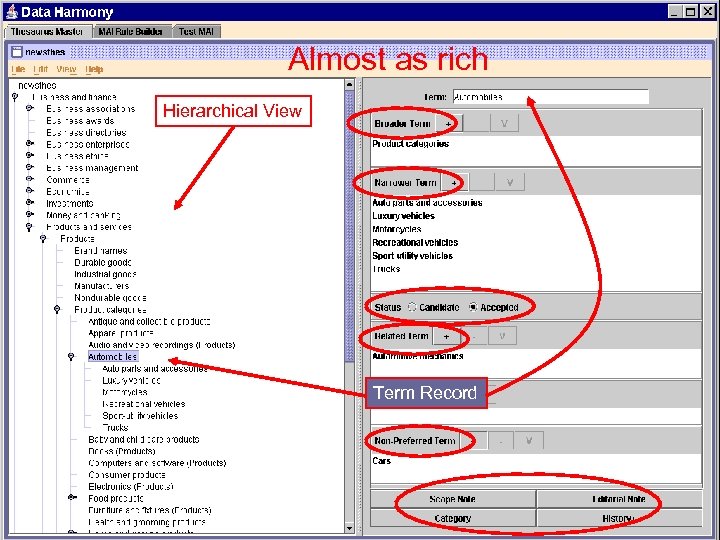Open the Edit menu
720x540 pixels.
(41, 69)
